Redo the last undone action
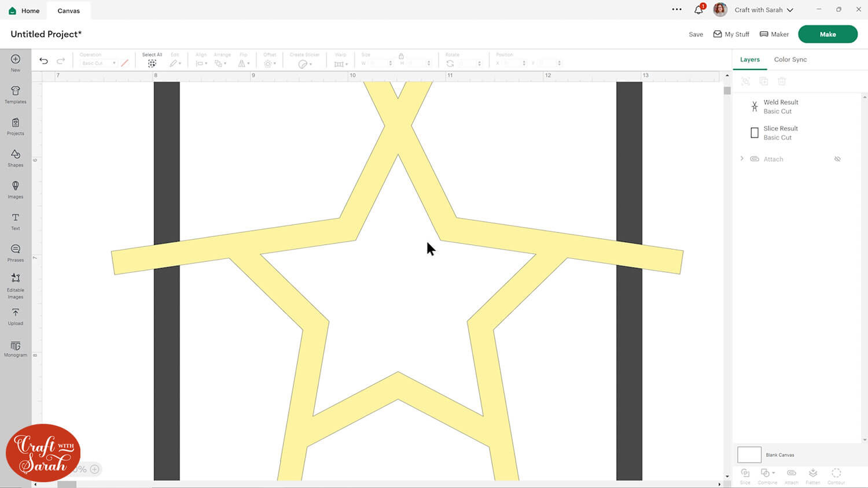The image size is (868, 488). click(61, 61)
